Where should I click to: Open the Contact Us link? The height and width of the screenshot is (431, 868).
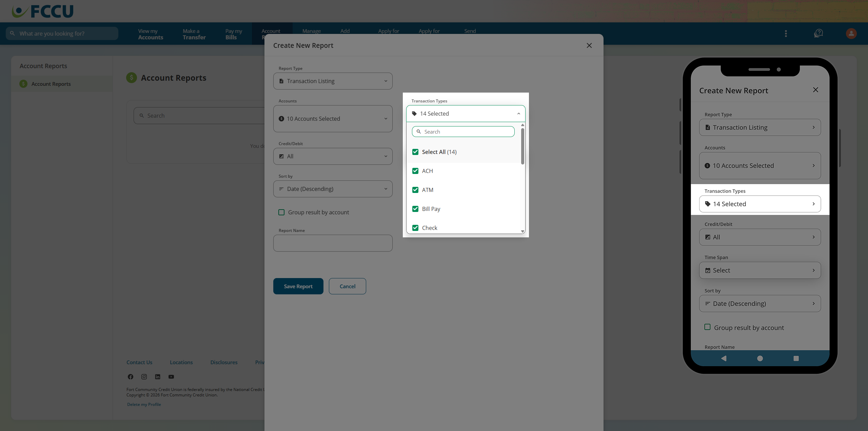coord(139,362)
